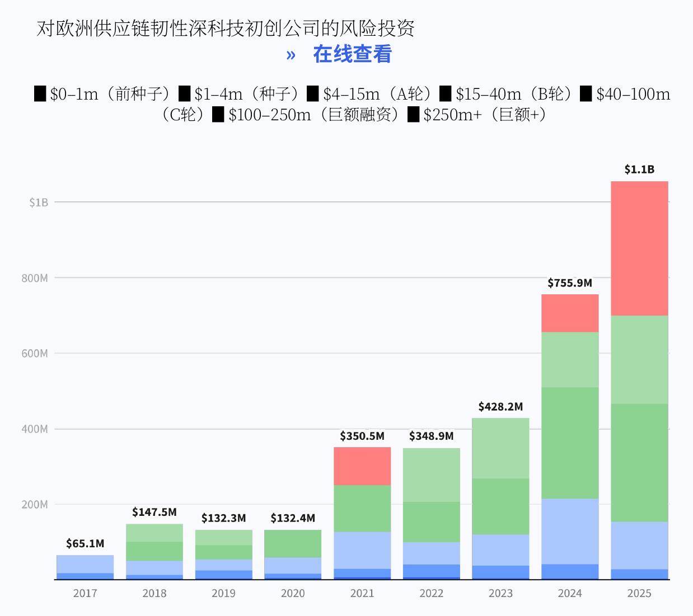The height and width of the screenshot is (616, 693).
Task: Select the red segment of the 2021 bar
Action: coord(362,466)
